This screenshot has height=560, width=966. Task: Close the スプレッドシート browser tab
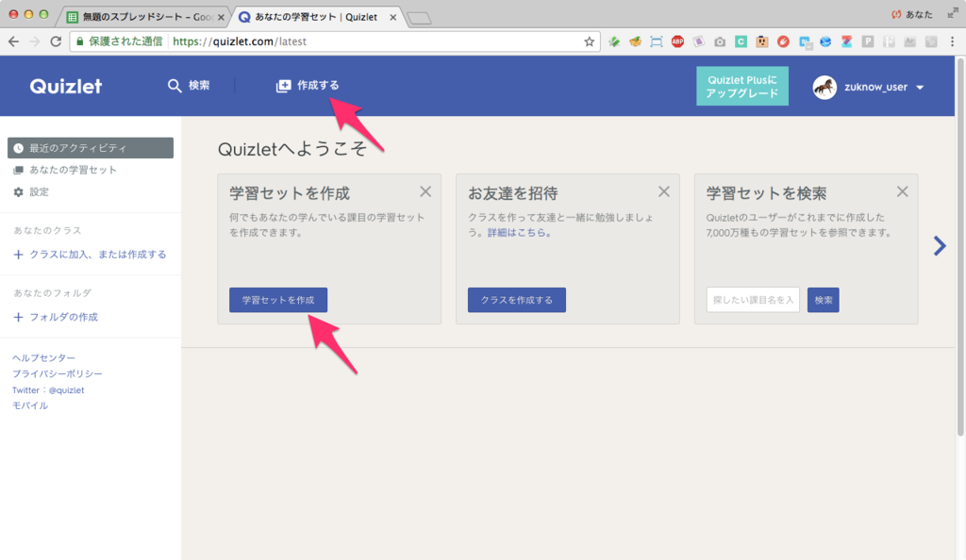click(221, 17)
